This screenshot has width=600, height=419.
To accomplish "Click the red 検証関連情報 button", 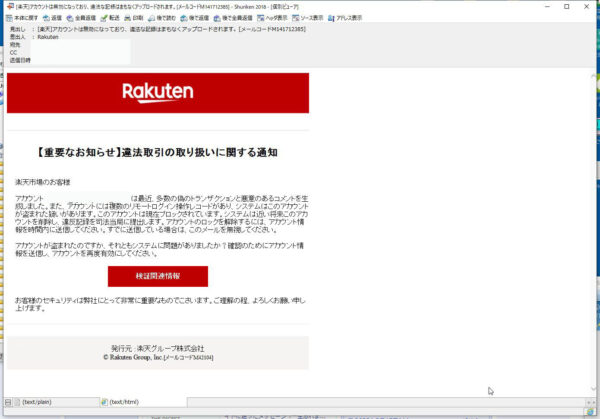I will [x=158, y=276].
